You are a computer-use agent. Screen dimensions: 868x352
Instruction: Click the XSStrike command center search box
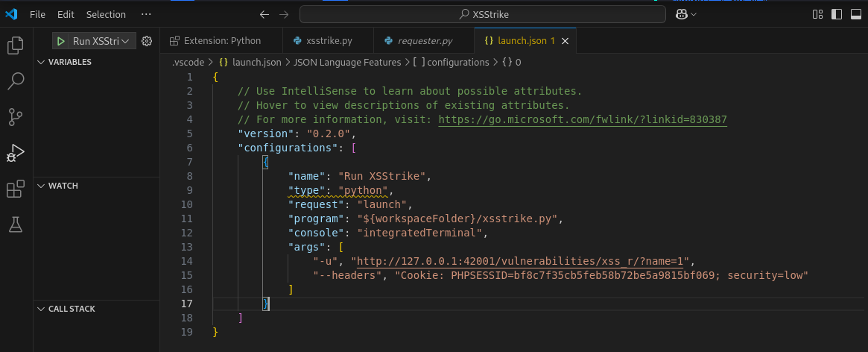click(x=482, y=14)
